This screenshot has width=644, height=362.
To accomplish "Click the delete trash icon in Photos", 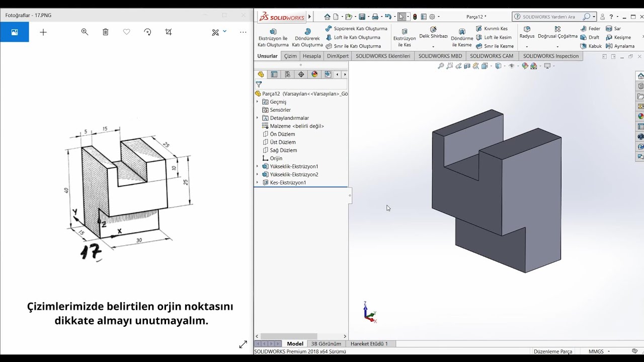I will click(x=106, y=32).
